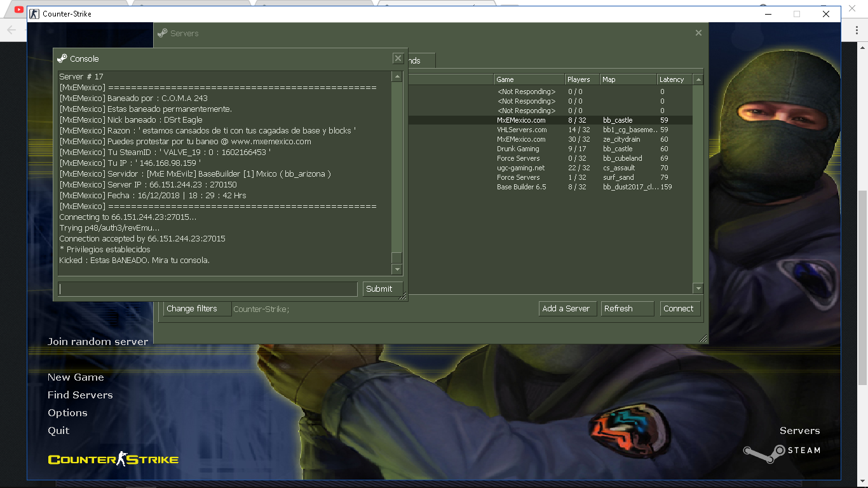868x488 pixels.
Task: Refresh the server list
Action: (627, 309)
